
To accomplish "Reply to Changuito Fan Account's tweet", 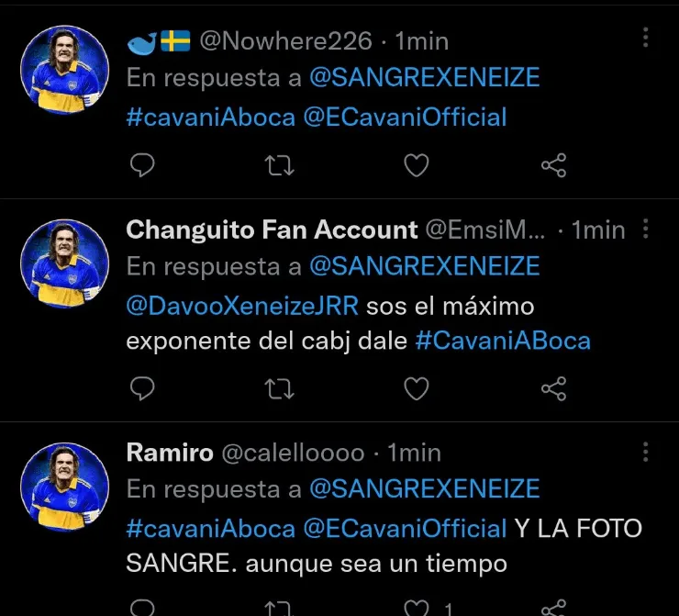I will coord(141,388).
